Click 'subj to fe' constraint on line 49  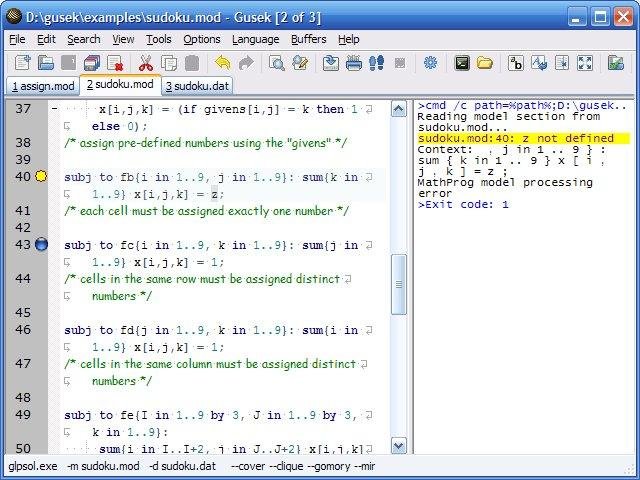pos(99,415)
